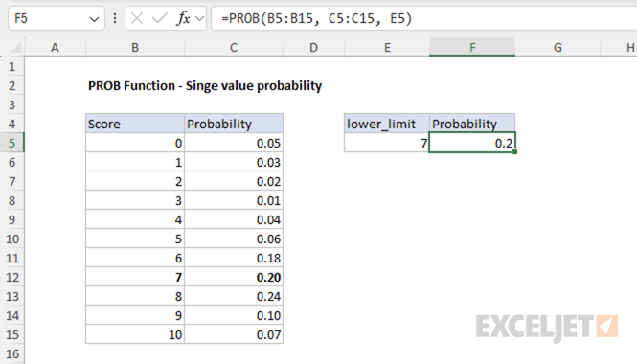
Task: Select column E header
Action: 387,48
